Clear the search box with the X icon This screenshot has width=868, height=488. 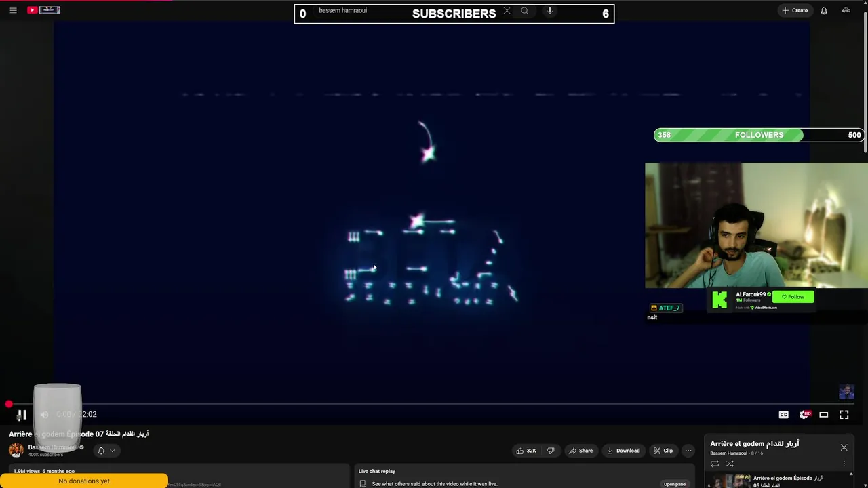point(507,11)
